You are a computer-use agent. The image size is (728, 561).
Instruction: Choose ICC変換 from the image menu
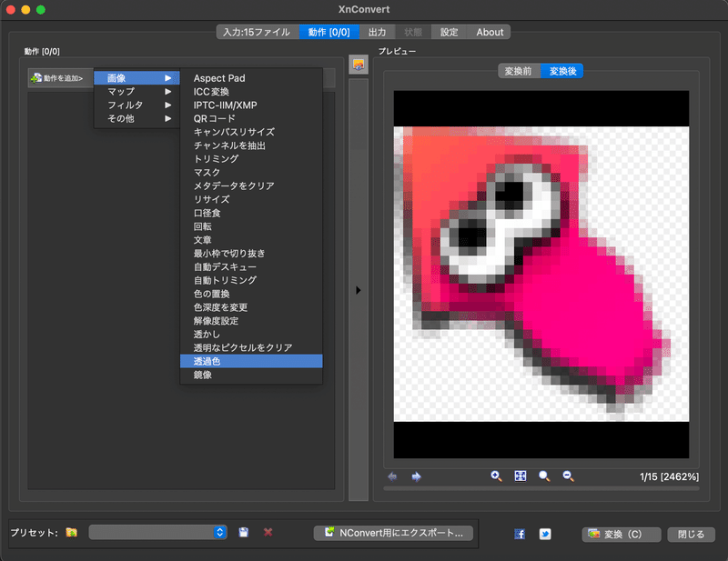251,92
